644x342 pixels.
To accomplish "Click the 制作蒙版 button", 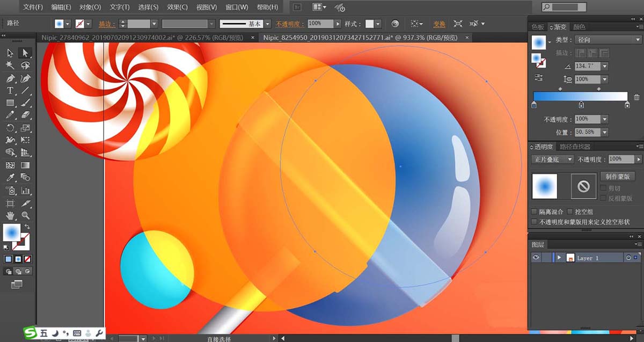I will click(617, 176).
